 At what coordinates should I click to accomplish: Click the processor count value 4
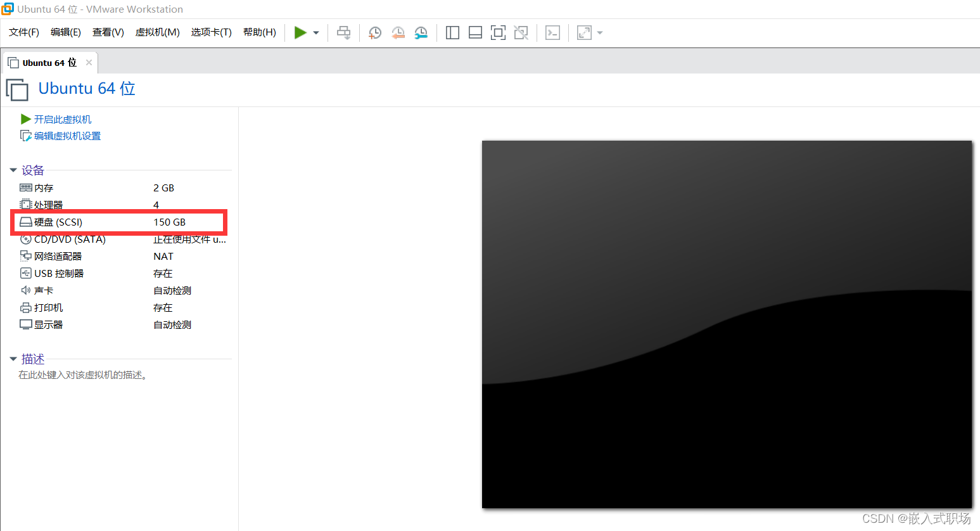pos(156,205)
